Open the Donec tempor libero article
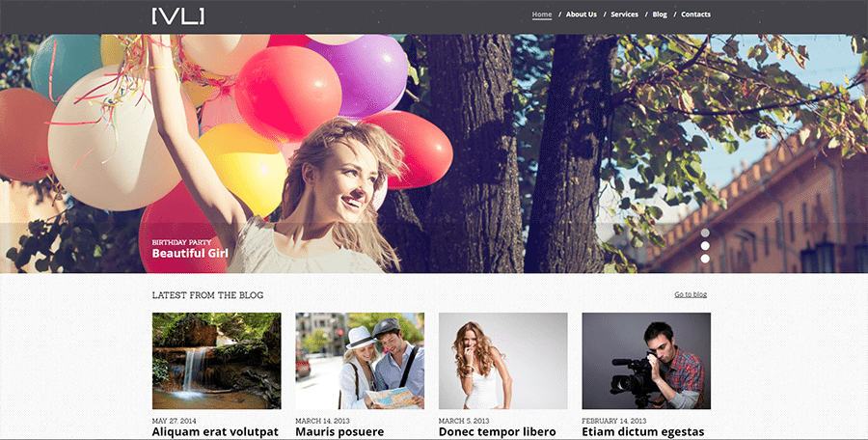Screen dimensions: 868x440 click(x=497, y=432)
